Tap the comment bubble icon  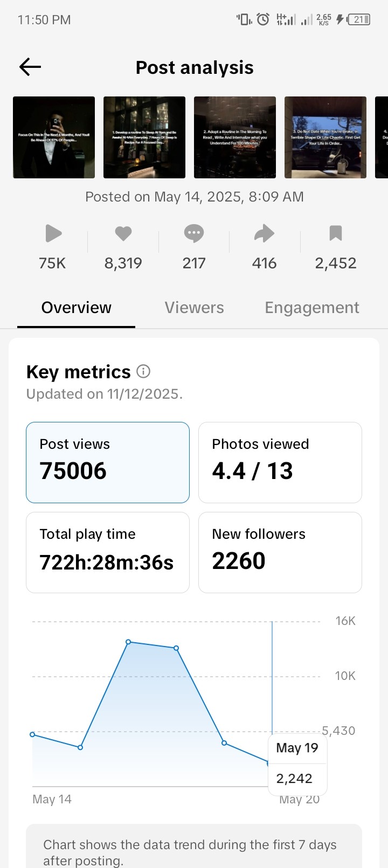[194, 233]
